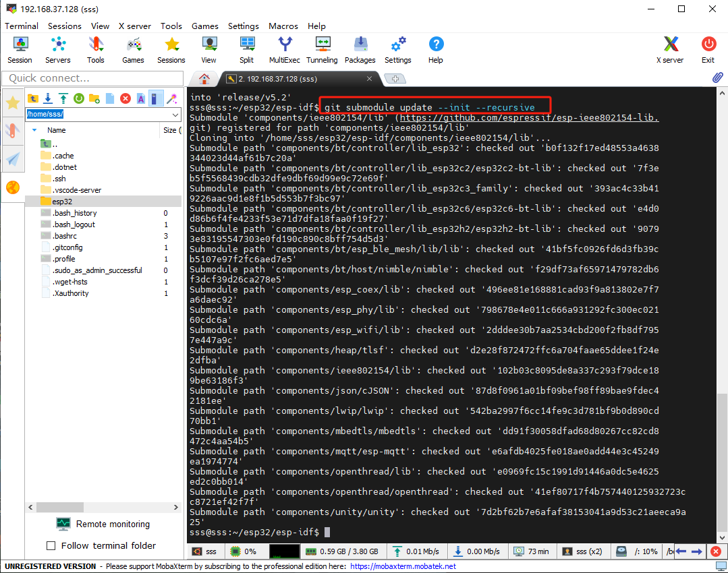Open the X server menu
The image size is (728, 573).
(x=135, y=26)
